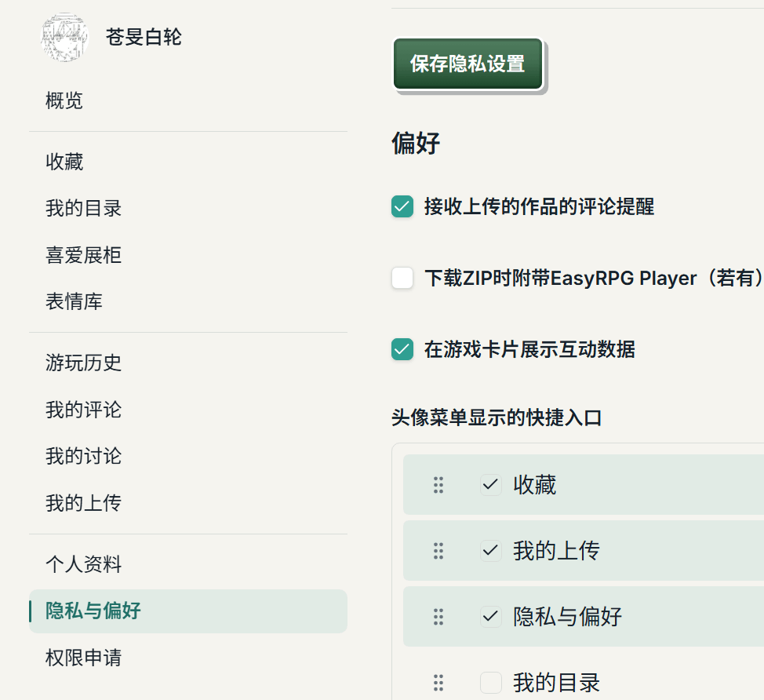Image resolution: width=764 pixels, height=700 pixels.
Task: Click the user avatar image
Action: click(x=64, y=38)
